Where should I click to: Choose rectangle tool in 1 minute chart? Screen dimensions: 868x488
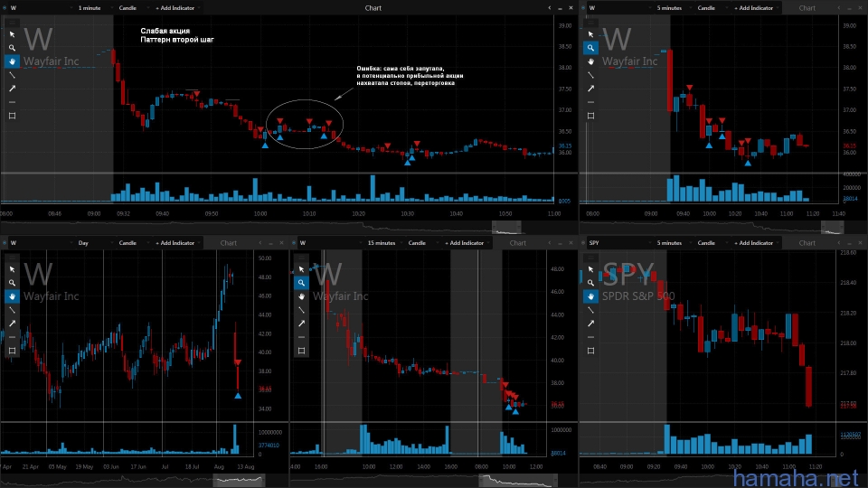point(12,116)
